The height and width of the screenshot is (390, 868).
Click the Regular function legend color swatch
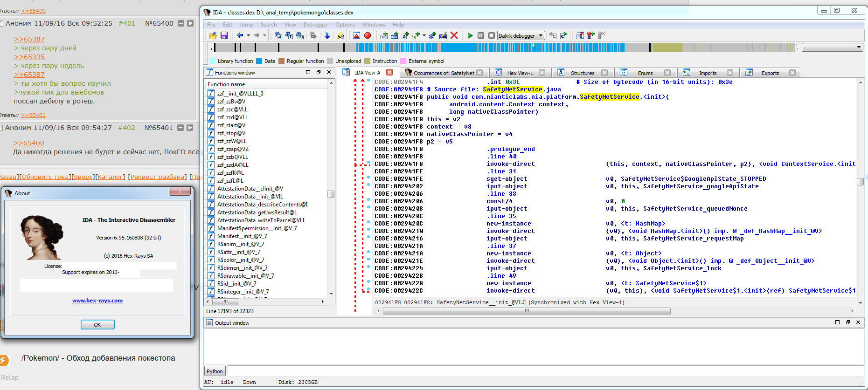pos(281,61)
